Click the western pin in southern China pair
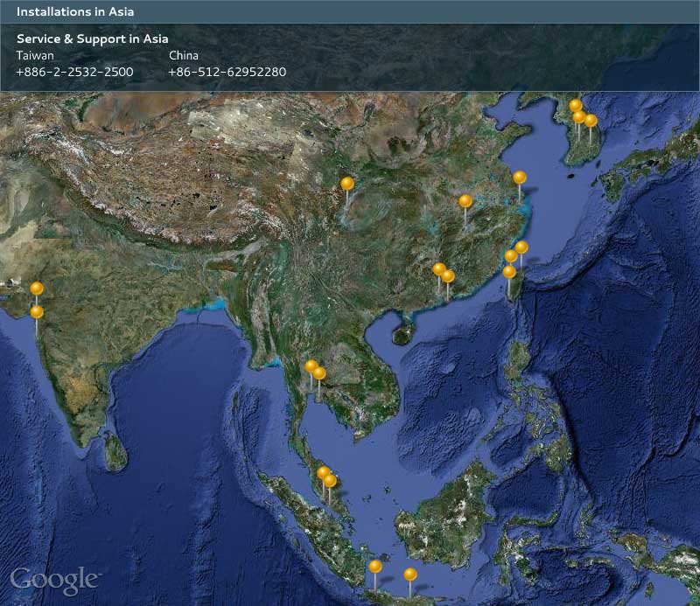700x606 pixels. (x=439, y=269)
